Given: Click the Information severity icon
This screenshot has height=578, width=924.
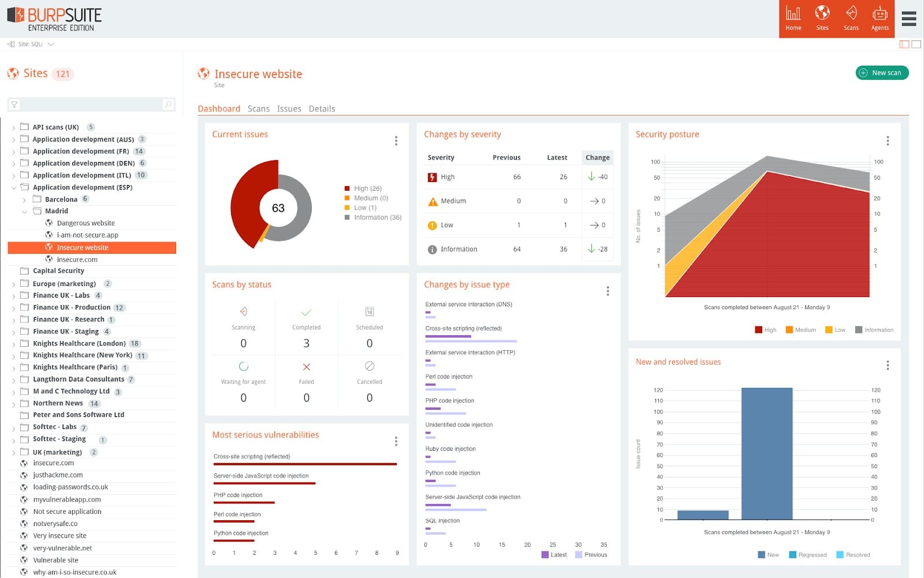Looking at the screenshot, I should tap(432, 250).
